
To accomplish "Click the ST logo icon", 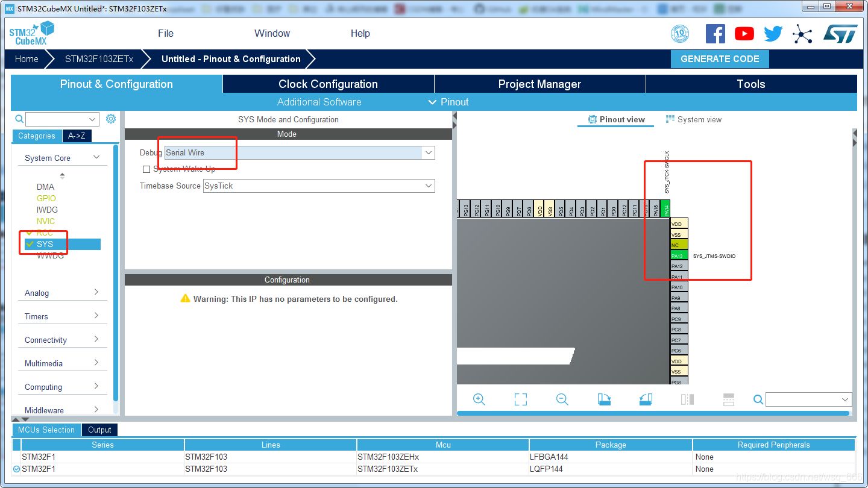I will click(x=840, y=34).
